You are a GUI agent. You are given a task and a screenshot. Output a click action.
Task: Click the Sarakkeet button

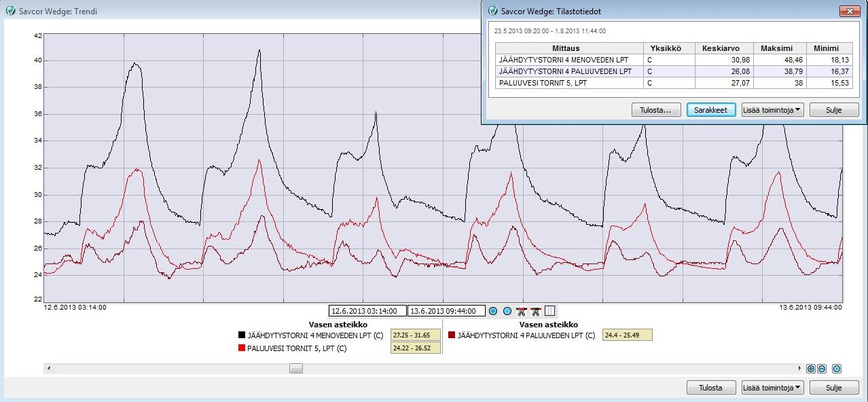pyautogui.click(x=711, y=110)
